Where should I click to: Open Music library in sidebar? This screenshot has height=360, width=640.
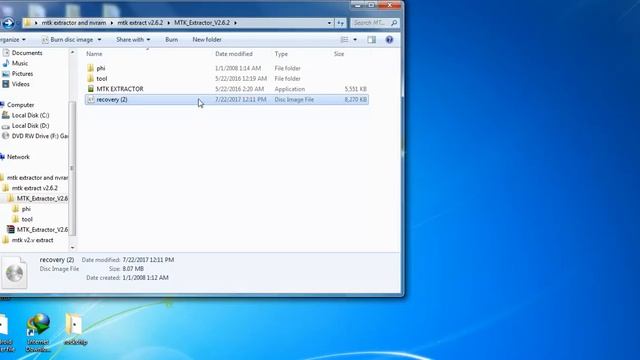pyautogui.click(x=20, y=63)
